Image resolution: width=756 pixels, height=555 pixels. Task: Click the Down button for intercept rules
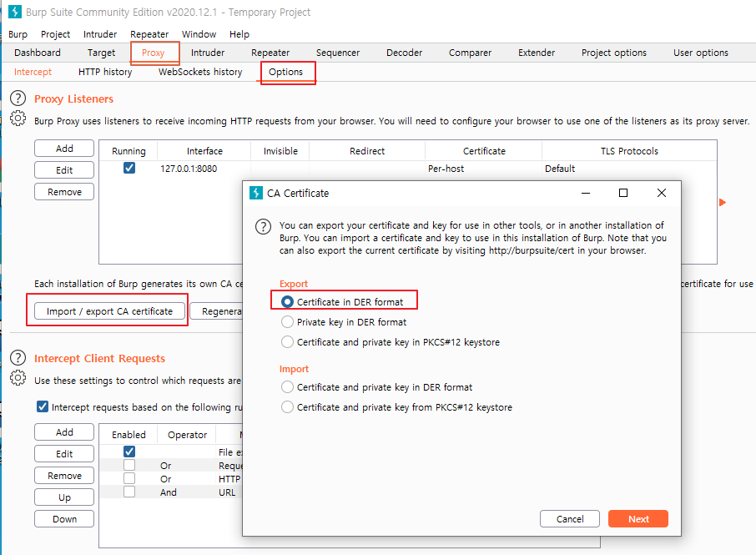coord(64,519)
